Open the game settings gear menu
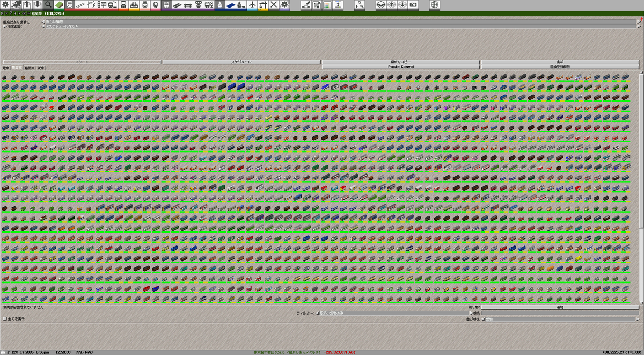Viewport: 644px width, 355px height. tap(5, 5)
